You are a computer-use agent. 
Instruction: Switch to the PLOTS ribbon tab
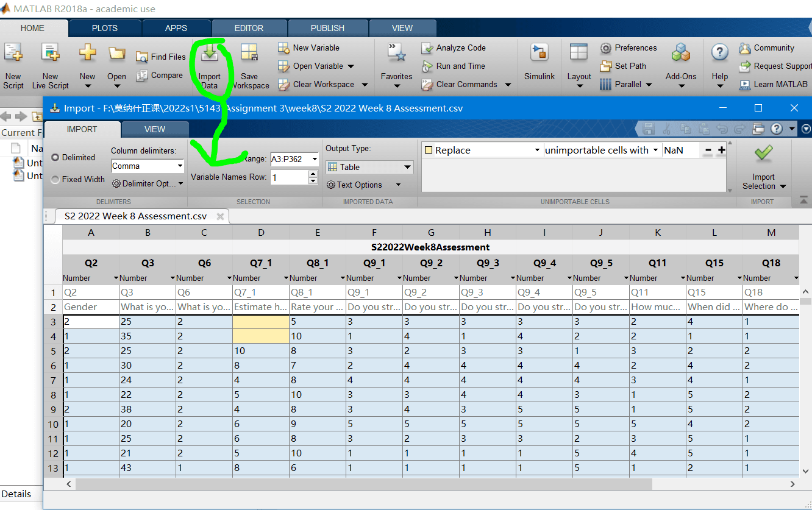click(105, 28)
